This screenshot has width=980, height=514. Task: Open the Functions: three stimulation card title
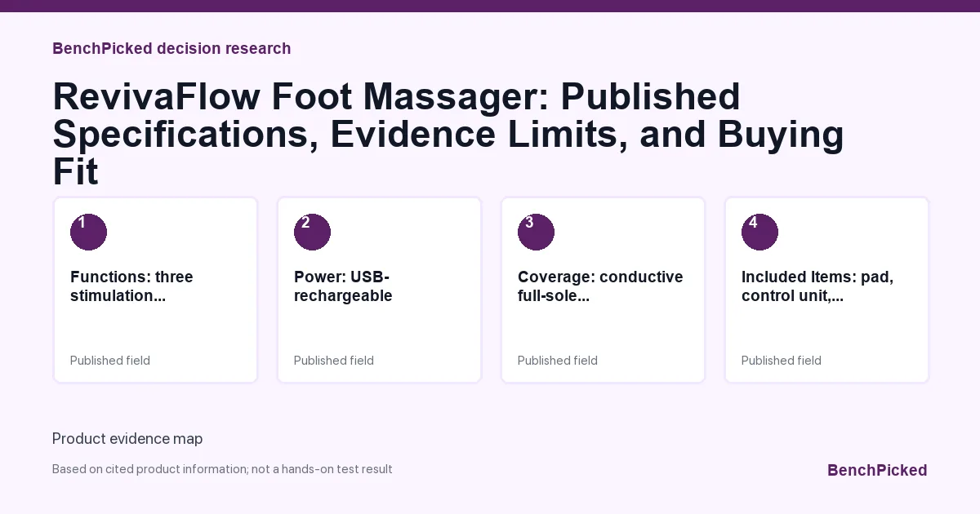pyautogui.click(x=131, y=286)
